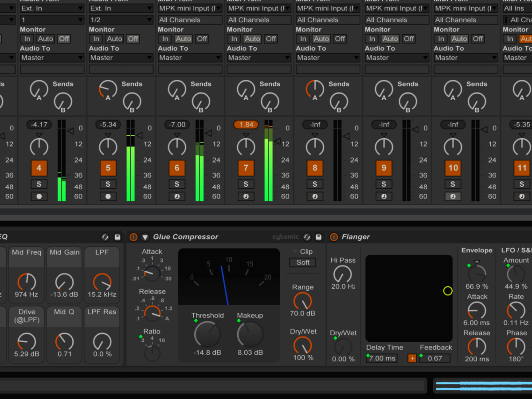This screenshot has height=399, width=532.
Task: Collapse Glue Compressor with the fold triangle
Action: tap(145, 237)
